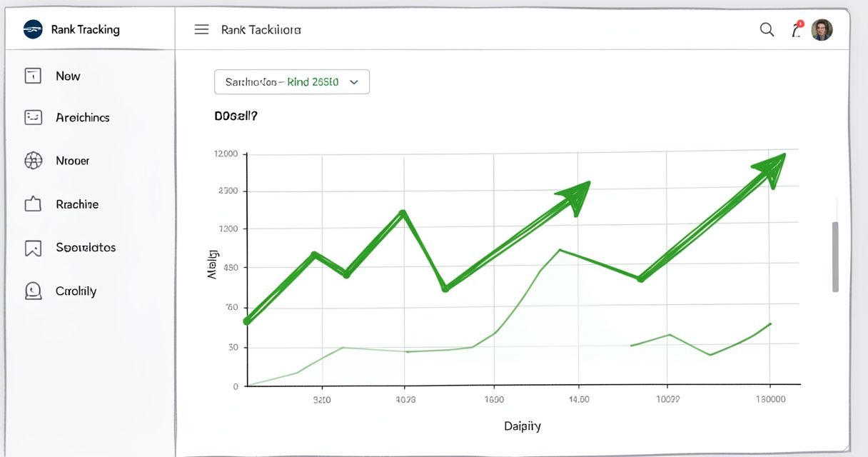Viewport: 868px width, 457px height.
Task: Click the bookmark icon beside Soeralotos
Action: tap(33, 248)
